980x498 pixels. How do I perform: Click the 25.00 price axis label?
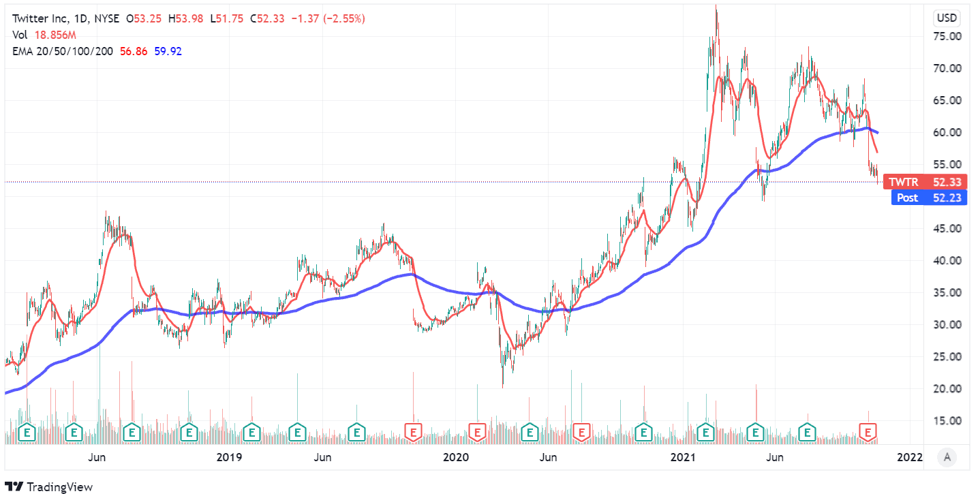click(x=947, y=356)
